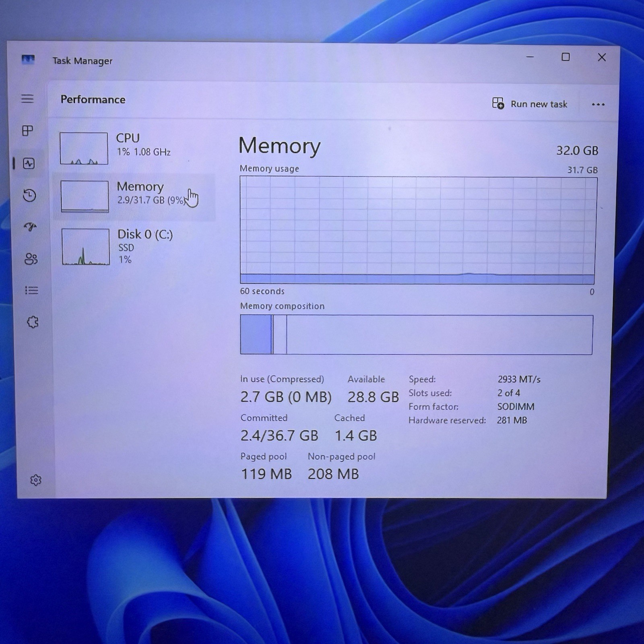Screen dimensions: 644x644
Task: Open the Startup apps page icon
Action: click(x=30, y=227)
